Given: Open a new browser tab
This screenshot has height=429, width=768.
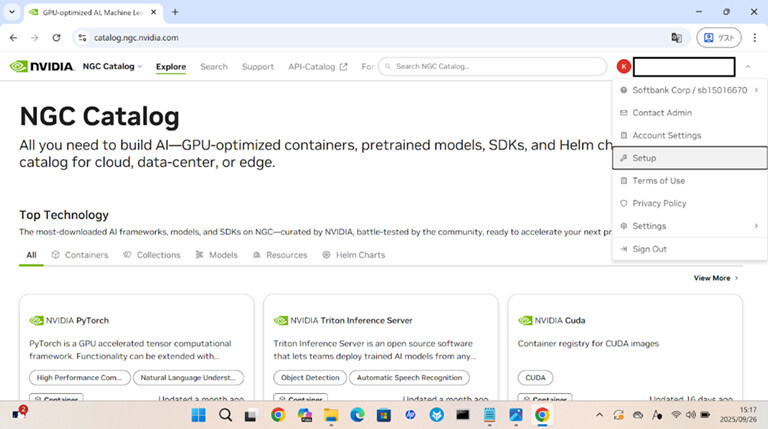Looking at the screenshot, I should point(175,12).
